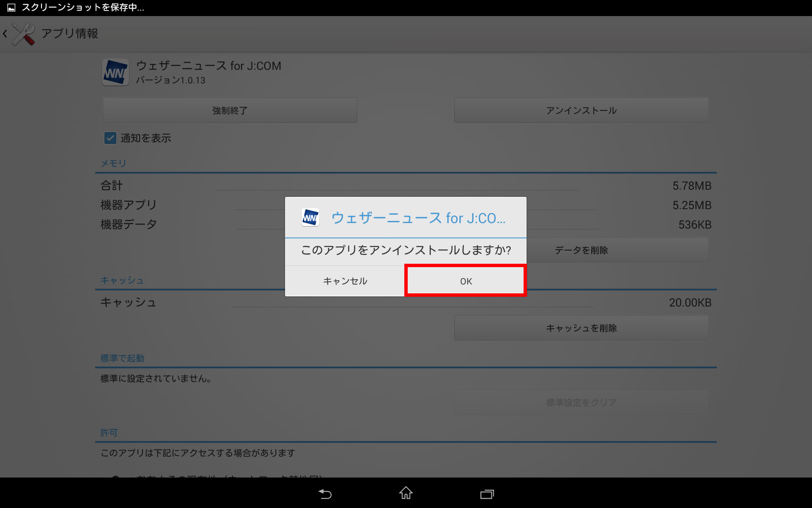
Task: Tap スクリーンショットを保存中... status text
Action: pos(83,8)
